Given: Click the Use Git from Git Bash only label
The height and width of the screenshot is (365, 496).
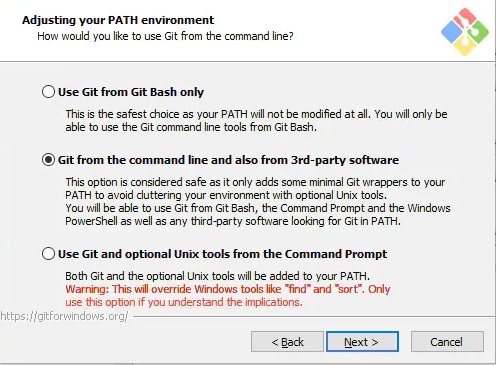Looking at the screenshot, I should [131, 92].
